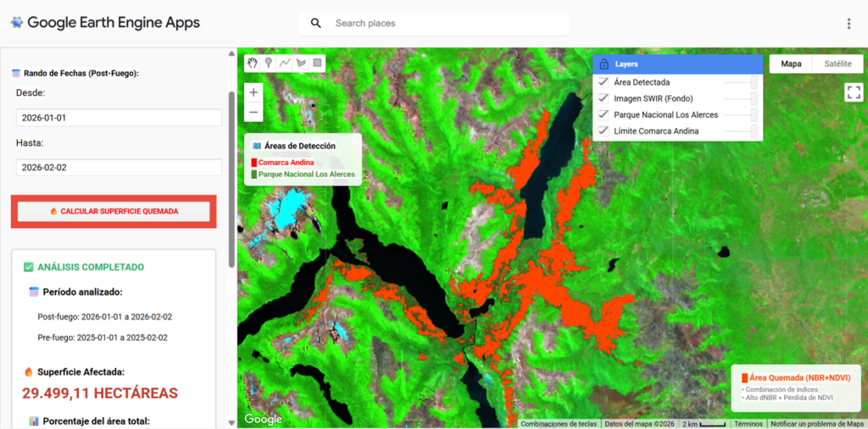Toggle Límite Comarca Andina layer checkbox

click(604, 131)
